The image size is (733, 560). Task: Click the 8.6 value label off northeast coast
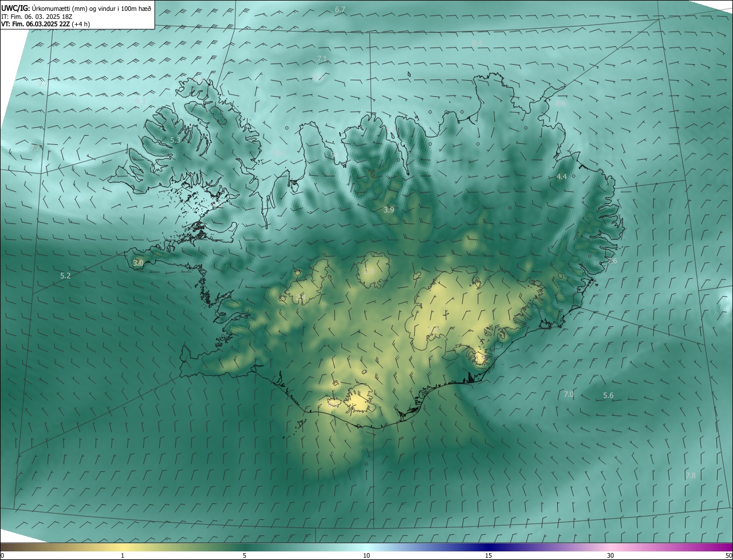tap(561, 104)
